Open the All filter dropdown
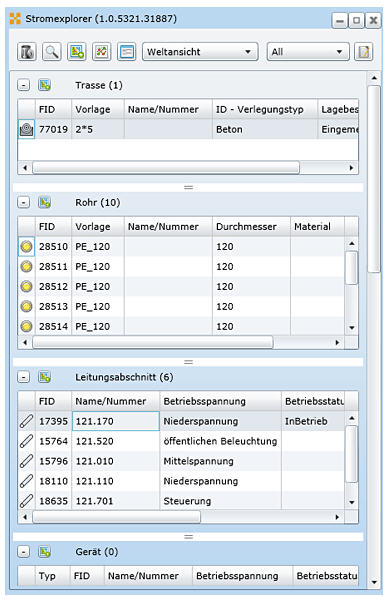This screenshot has width=391, height=599. (x=308, y=52)
